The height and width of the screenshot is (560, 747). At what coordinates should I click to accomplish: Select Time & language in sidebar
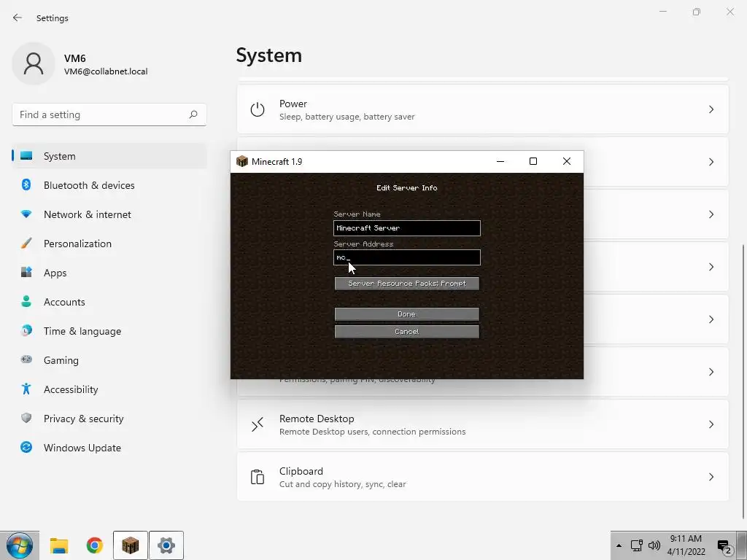point(82,331)
